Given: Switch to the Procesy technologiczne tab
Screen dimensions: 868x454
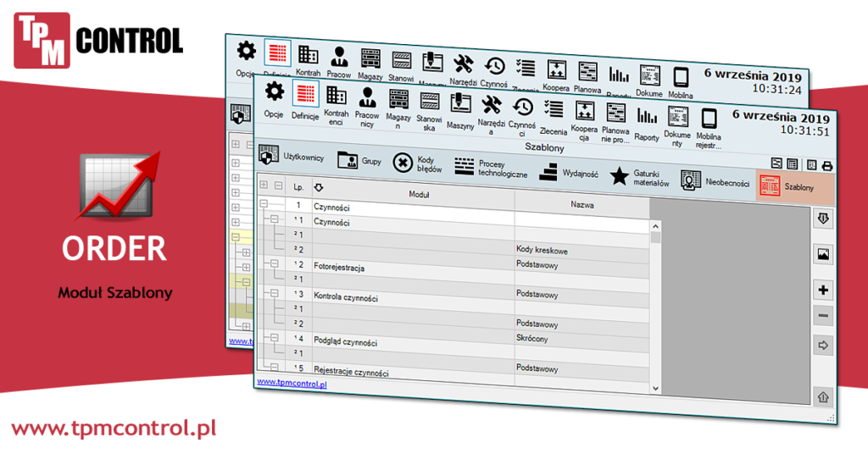Looking at the screenshot, I should coord(491,168).
